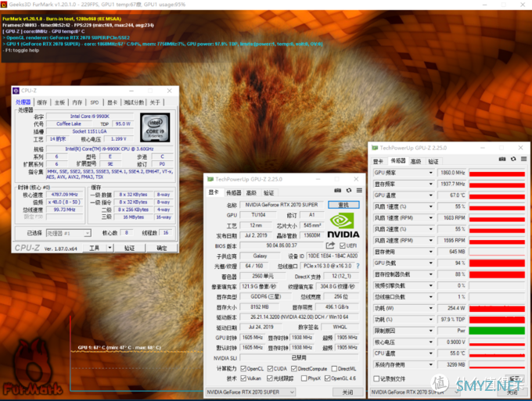Toggle the CUDA checkbox
The width and height of the screenshot is (532, 401).
(270, 368)
